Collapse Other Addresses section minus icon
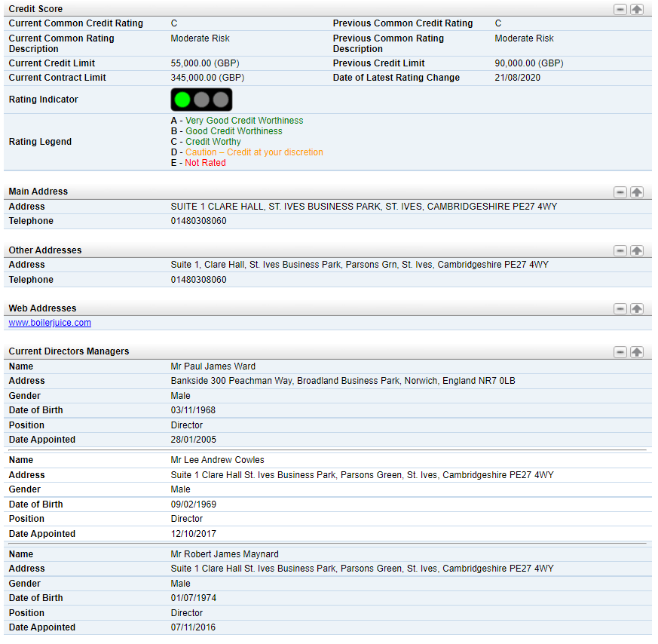 click(620, 250)
